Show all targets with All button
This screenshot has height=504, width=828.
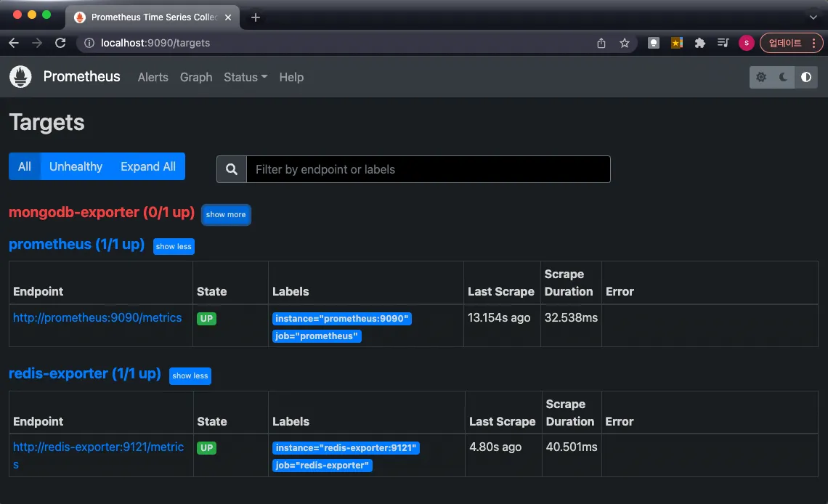24,166
